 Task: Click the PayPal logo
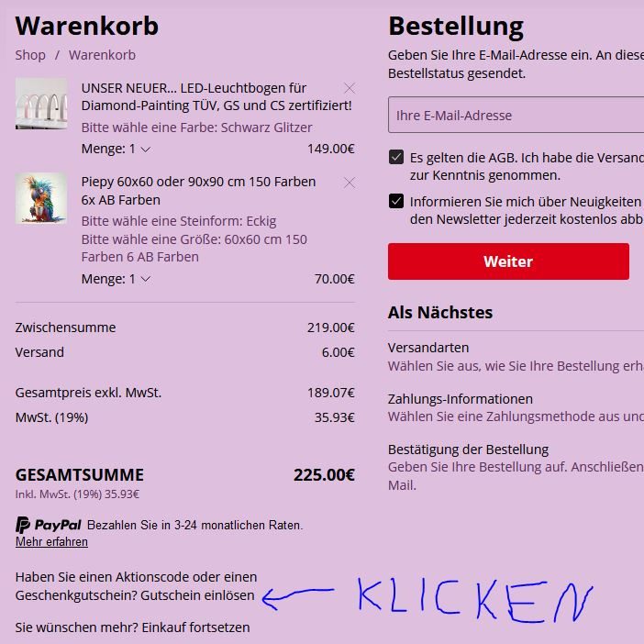point(49,525)
